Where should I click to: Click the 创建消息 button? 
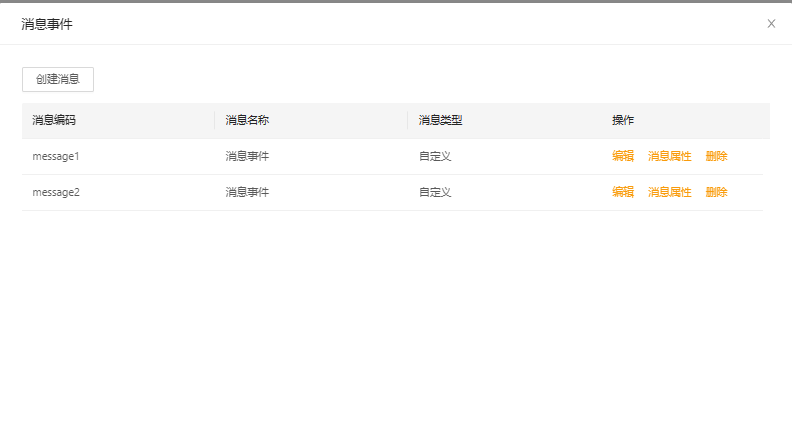click(x=58, y=79)
